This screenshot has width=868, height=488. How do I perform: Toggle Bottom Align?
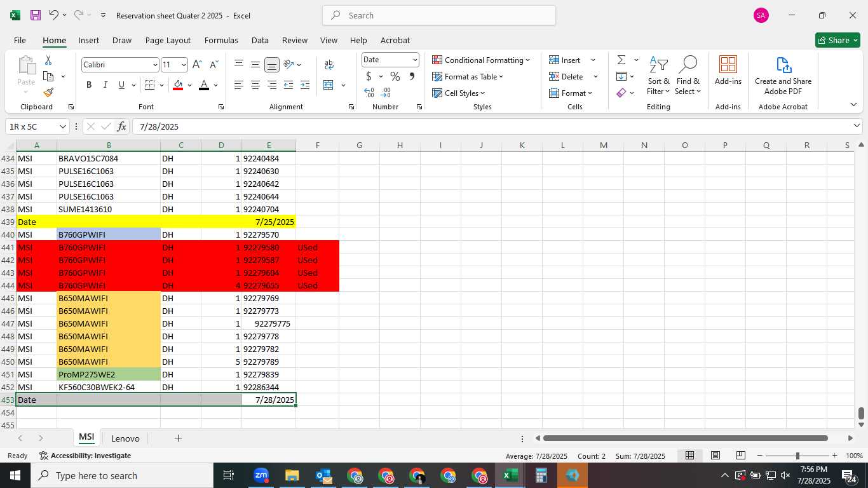tap(272, 65)
